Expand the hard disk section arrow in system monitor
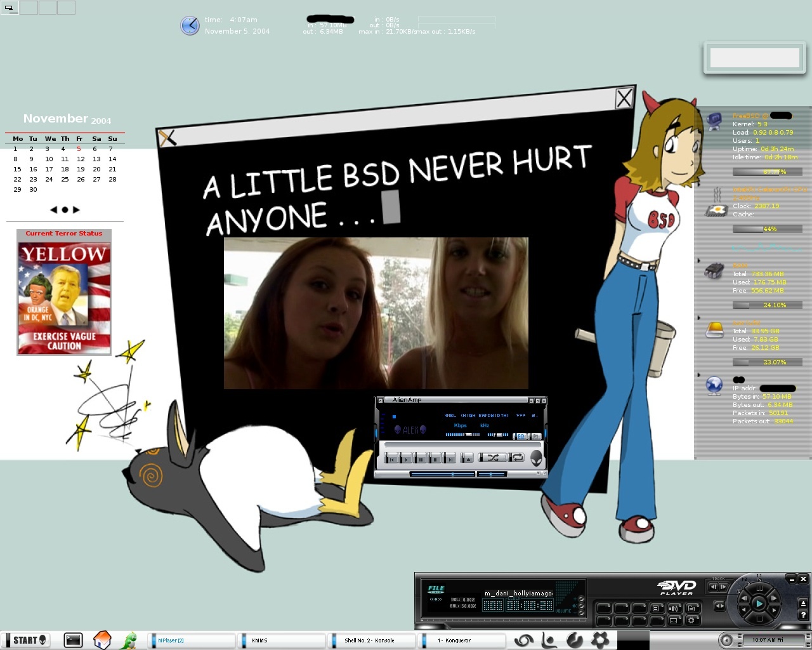The height and width of the screenshot is (650, 812). click(698, 317)
